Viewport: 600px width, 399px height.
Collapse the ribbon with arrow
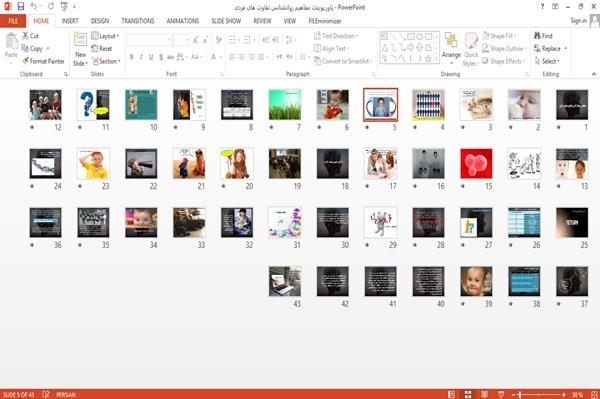point(593,74)
